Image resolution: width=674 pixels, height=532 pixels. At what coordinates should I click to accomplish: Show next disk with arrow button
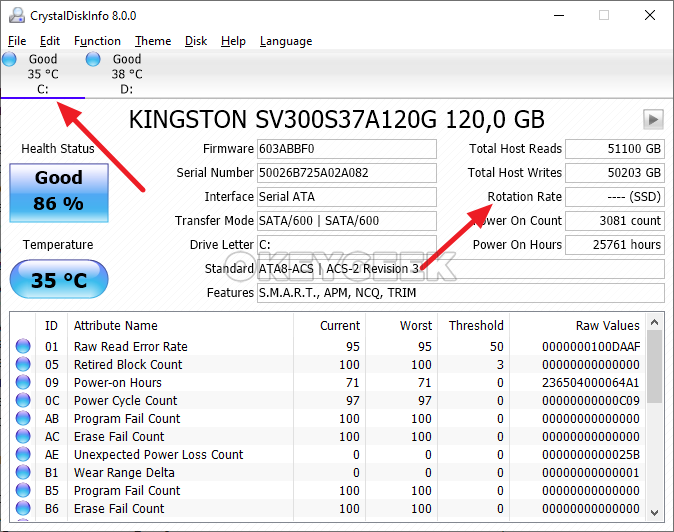click(x=653, y=119)
